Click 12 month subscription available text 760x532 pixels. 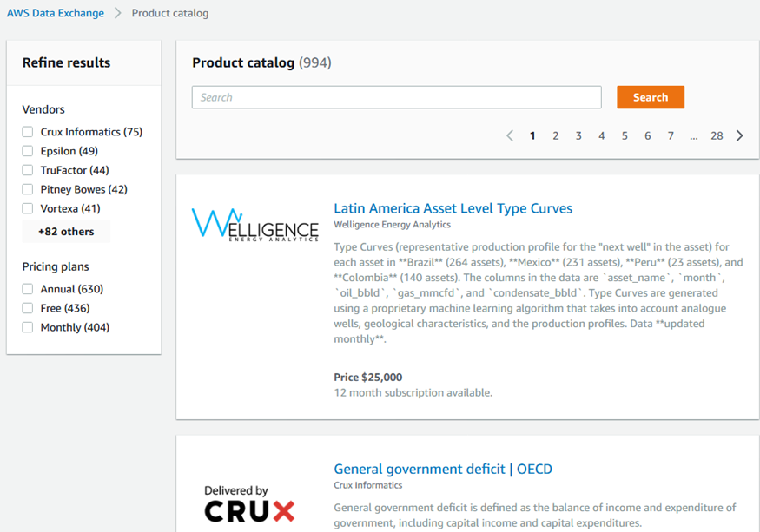413,392
